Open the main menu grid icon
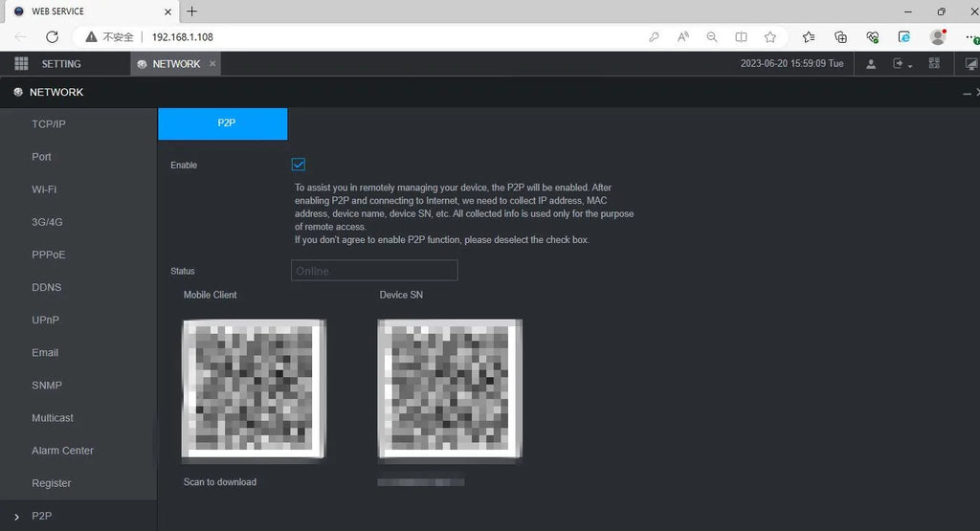The height and width of the screenshot is (531, 980). tap(21, 64)
